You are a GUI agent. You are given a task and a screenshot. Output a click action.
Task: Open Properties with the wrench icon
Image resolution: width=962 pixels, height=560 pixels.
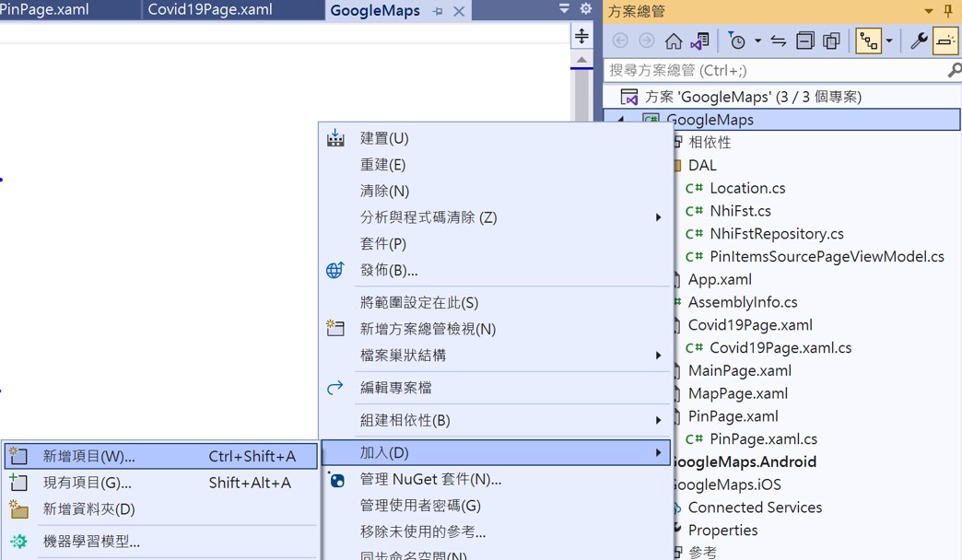(x=919, y=41)
